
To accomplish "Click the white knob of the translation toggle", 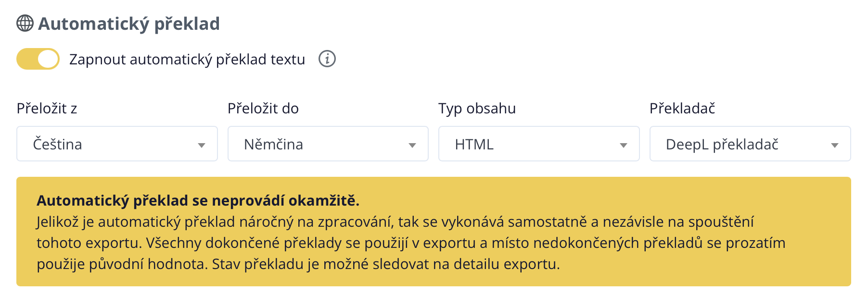I will point(48,59).
